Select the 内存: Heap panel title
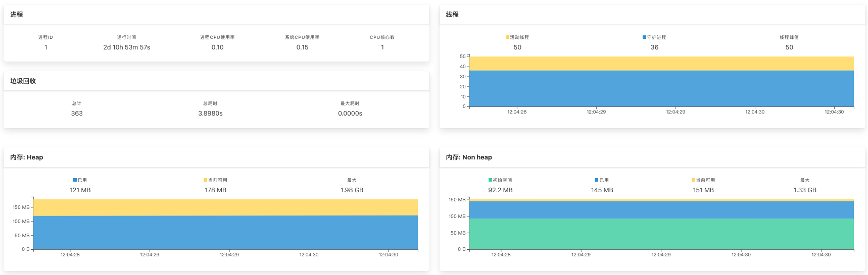868x275 pixels. pos(27,157)
